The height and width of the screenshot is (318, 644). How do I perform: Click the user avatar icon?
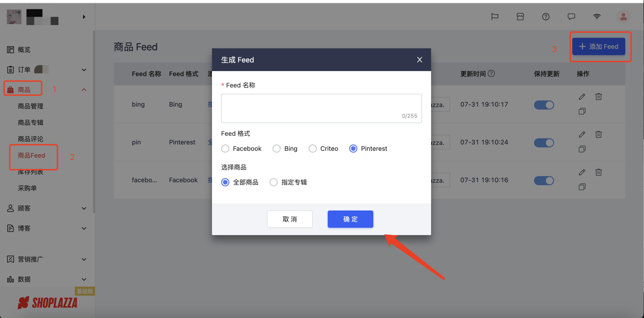coord(623,17)
